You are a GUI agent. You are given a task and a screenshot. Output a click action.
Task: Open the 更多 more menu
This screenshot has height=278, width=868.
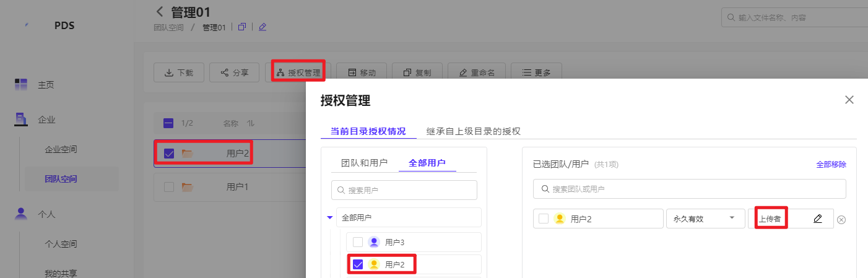click(536, 72)
